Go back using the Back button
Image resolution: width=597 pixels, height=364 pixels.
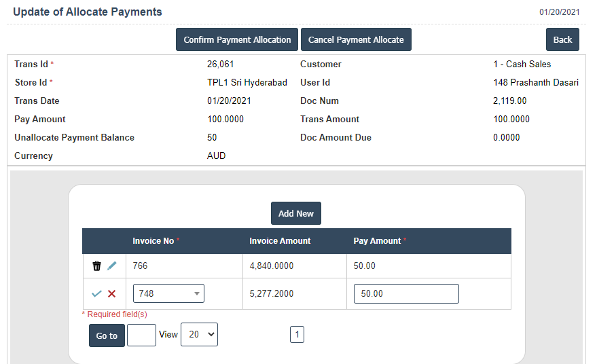[562, 39]
